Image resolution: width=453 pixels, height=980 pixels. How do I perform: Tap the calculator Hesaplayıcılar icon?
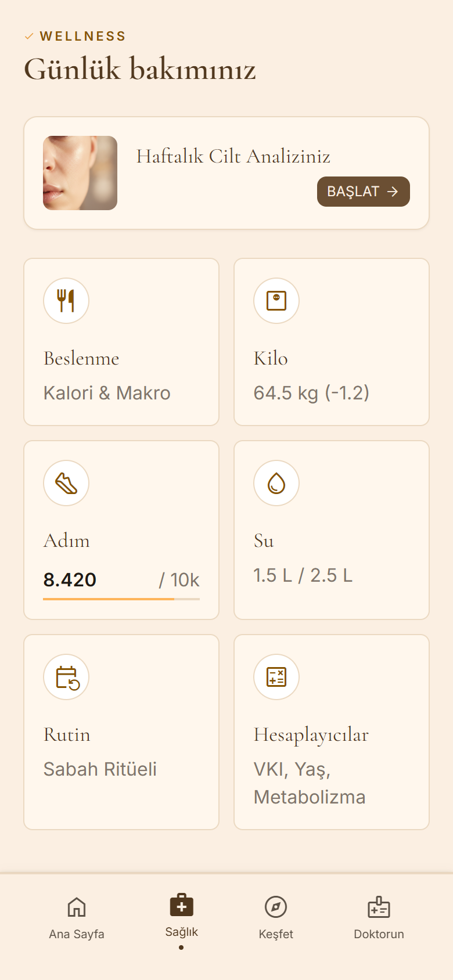click(276, 677)
